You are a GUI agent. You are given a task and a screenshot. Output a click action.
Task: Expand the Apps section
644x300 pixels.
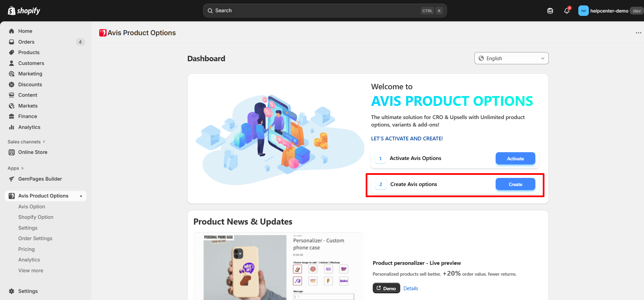point(16,168)
